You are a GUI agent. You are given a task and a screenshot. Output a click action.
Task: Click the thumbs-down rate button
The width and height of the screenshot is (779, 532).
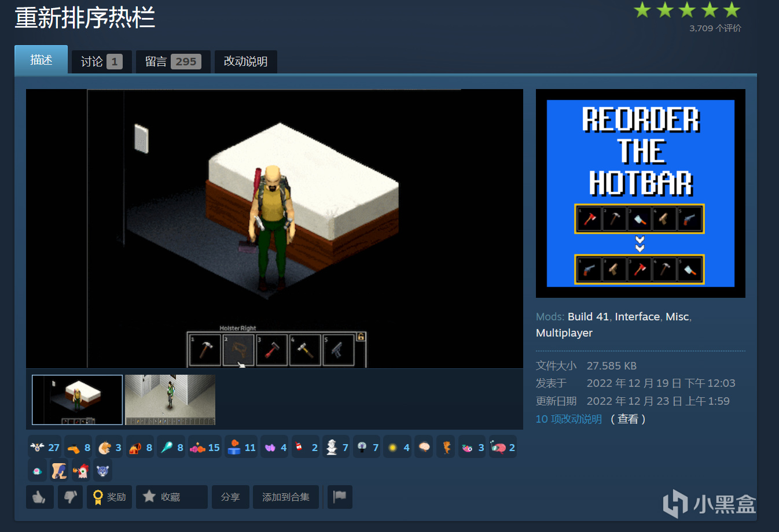(71, 497)
